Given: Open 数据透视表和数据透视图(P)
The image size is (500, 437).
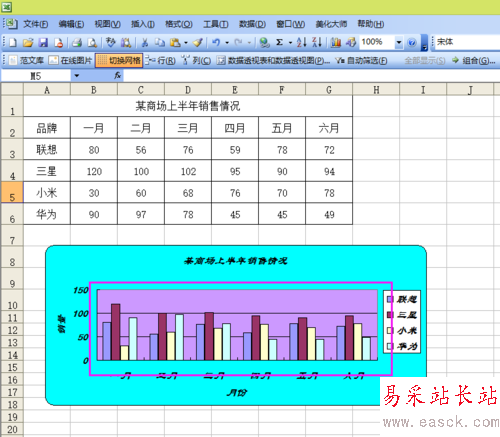Looking at the screenshot, I should point(274,60).
